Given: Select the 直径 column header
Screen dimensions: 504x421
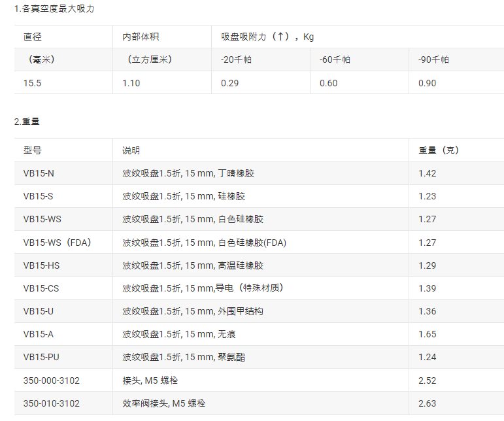Looking at the screenshot, I should 33,37.
